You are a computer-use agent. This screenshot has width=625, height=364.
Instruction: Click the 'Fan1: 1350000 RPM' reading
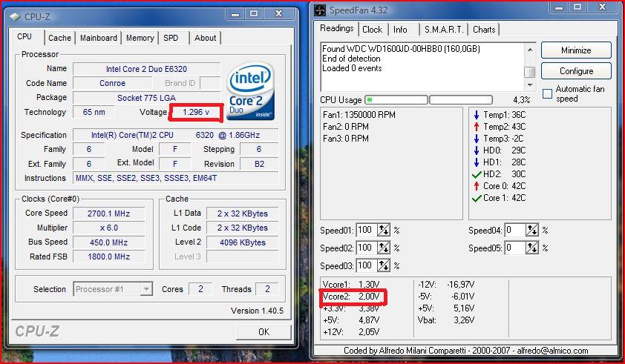point(359,115)
